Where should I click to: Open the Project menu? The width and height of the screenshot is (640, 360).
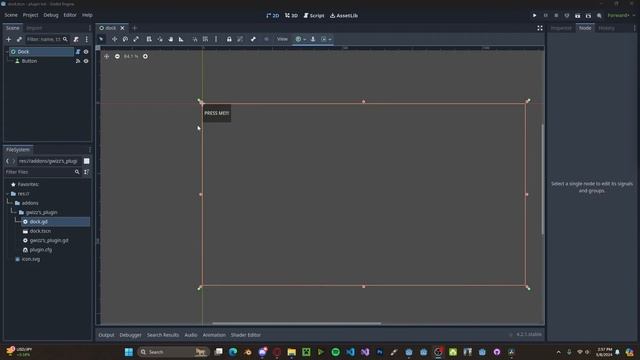pos(30,15)
